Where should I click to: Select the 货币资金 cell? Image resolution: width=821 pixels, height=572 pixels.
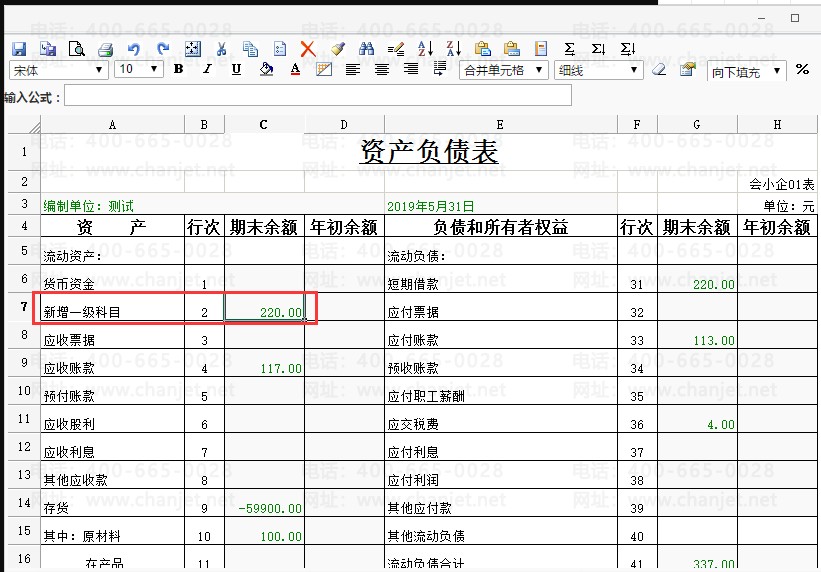click(113, 279)
